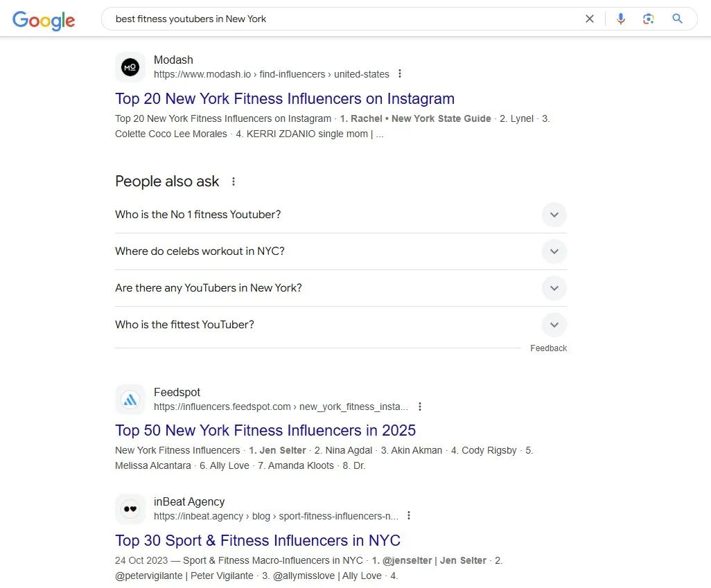Open the three-dot menu for the Modash result
711x588 pixels.
coord(400,73)
